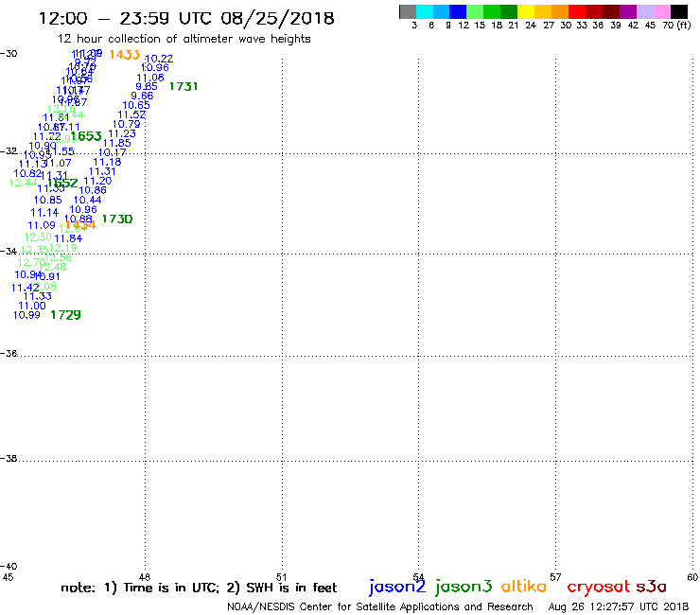This screenshot has height=615, width=700.
Task: Click the wave height value 9.66
Action: coord(142,96)
